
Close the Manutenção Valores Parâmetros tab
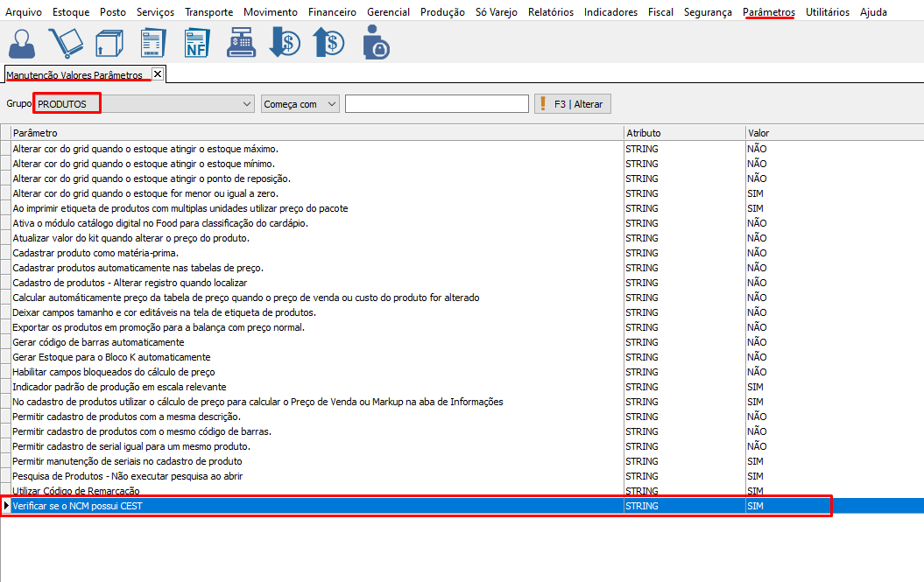[158, 74]
